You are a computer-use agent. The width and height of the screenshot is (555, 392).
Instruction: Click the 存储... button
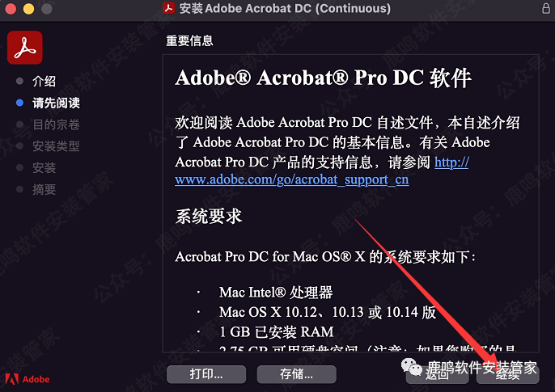296,374
